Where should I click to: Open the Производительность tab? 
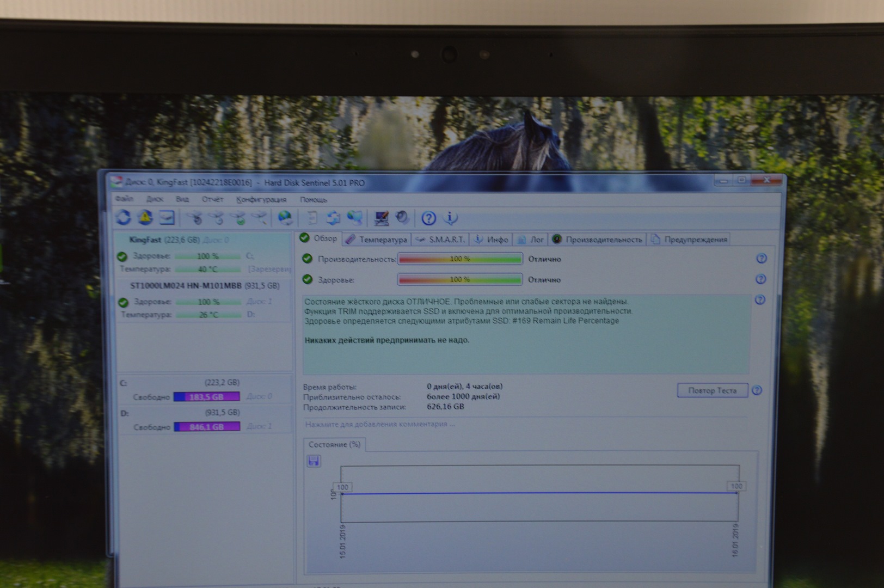tap(598, 240)
